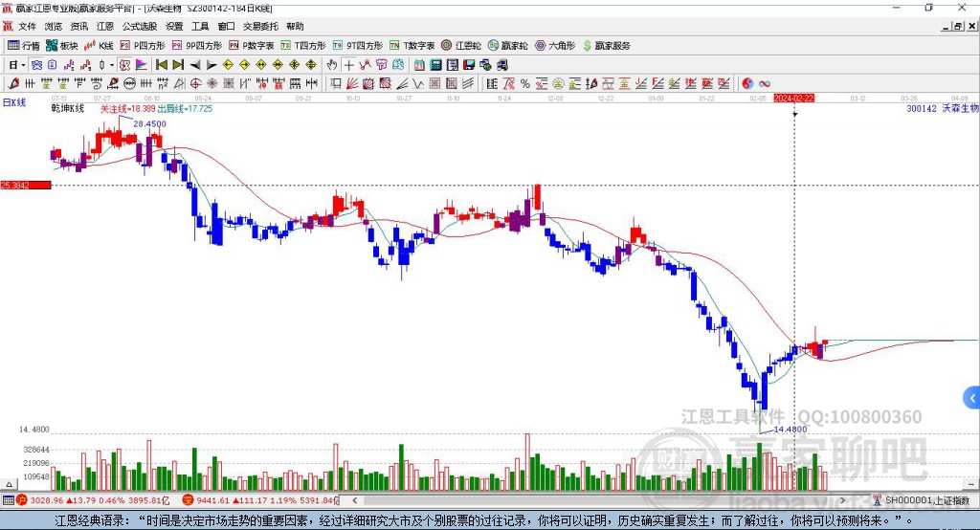Open the 六角形 hexagon tool
Viewport: 980px width, 530px height.
(x=555, y=46)
